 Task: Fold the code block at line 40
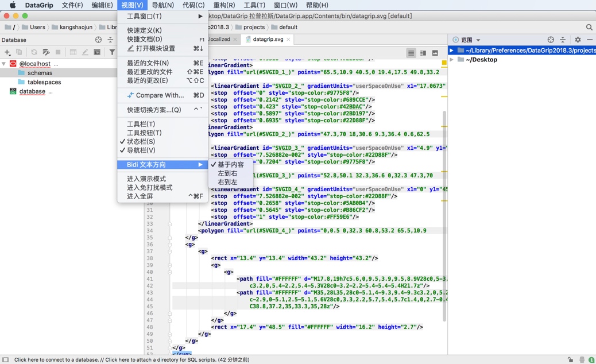(x=170, y=272)
